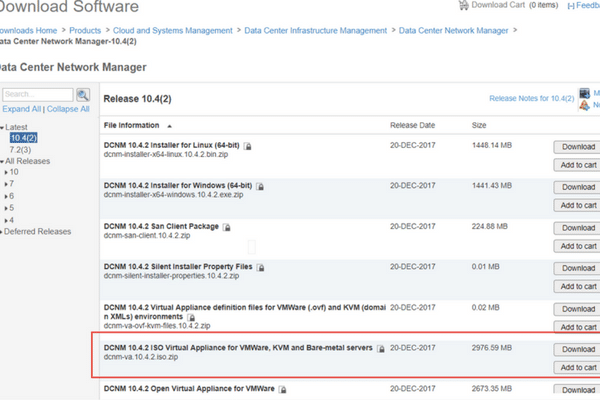Open the Feedback link

pyautogui.click(x=584, y=5)
